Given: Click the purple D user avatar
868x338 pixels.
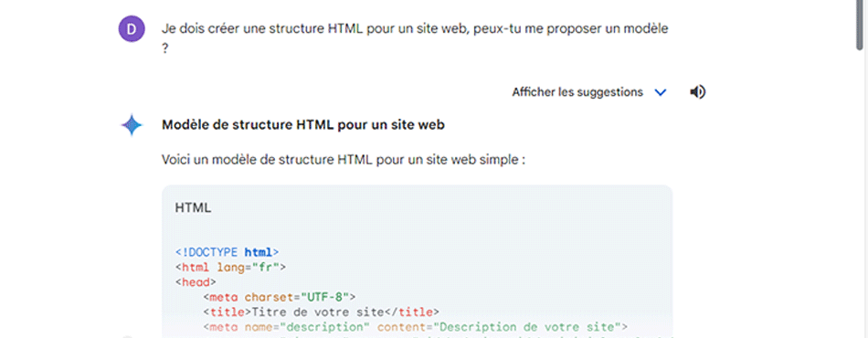Looking at the screenshot, I should point(132,28).
